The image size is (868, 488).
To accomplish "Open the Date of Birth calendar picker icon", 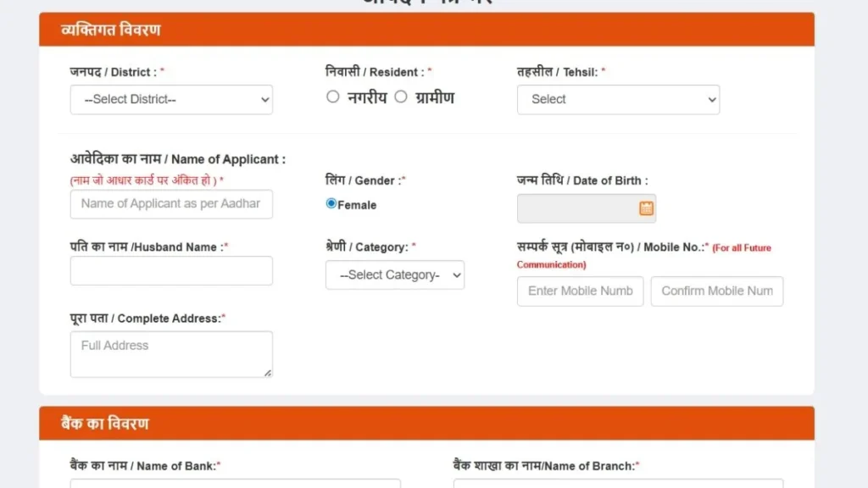I will [645, 208].
